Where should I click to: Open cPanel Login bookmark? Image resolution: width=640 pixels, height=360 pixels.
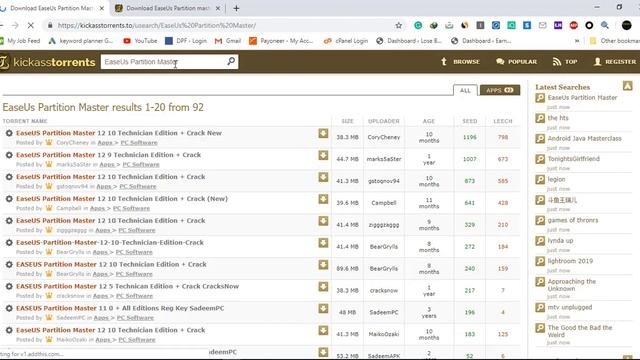[346, 41]
